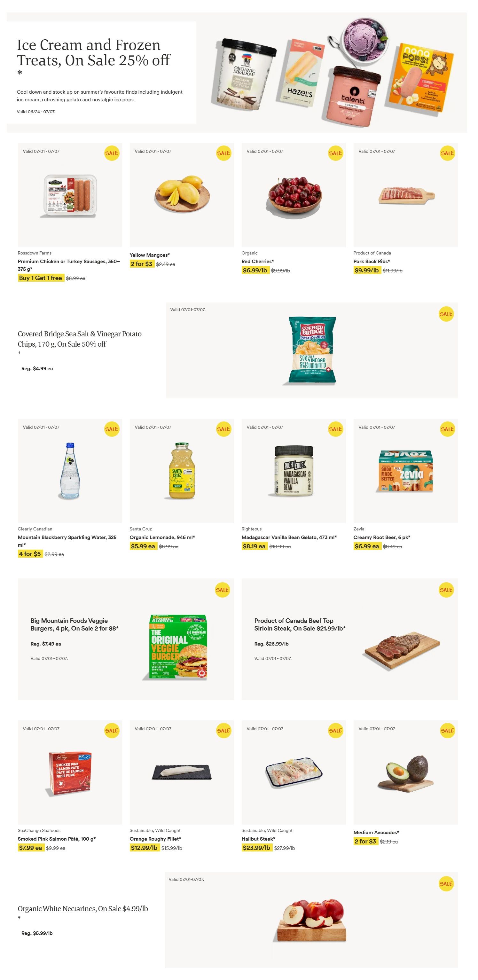
Task: Open the Pork Back Ribs product image
Action: point(406,195)
